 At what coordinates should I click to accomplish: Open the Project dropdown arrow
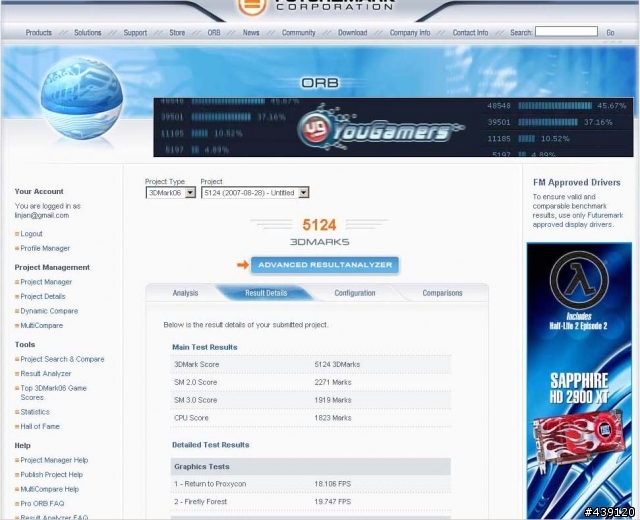tap(303, 193)
